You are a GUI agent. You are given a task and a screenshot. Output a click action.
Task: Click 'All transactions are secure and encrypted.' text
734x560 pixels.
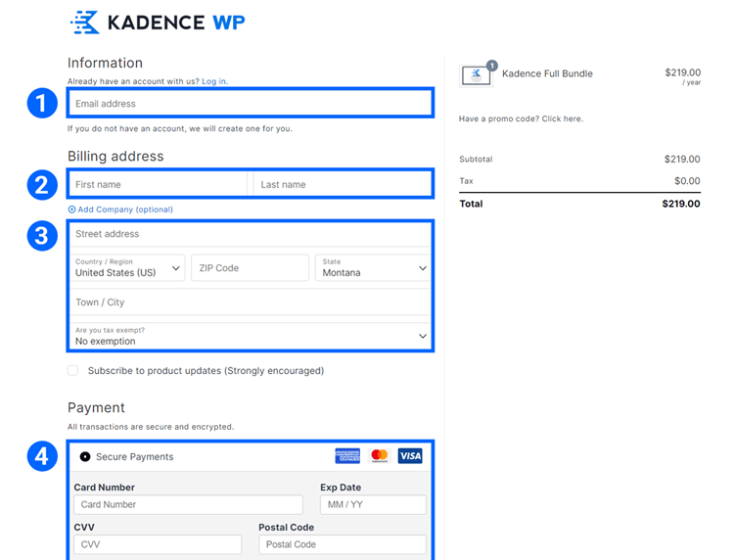pos(151,427)
